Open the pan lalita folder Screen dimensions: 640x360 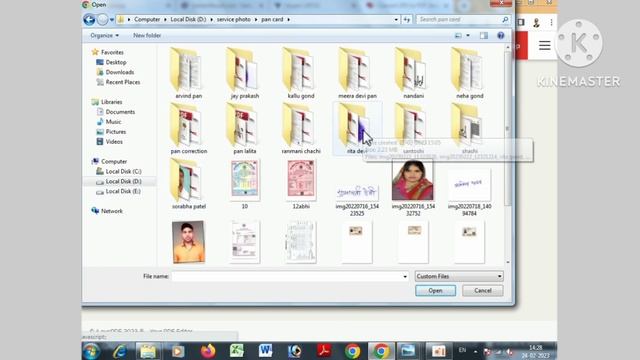pyautogui.click(x=244, y=128)
